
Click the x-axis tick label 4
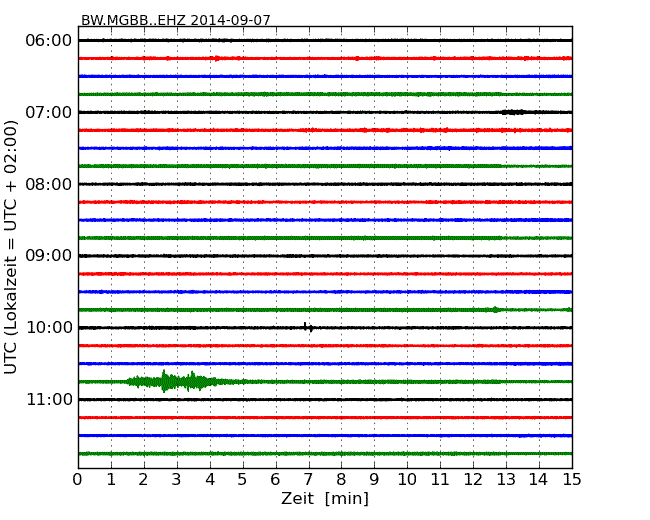[x=210, y=480]
